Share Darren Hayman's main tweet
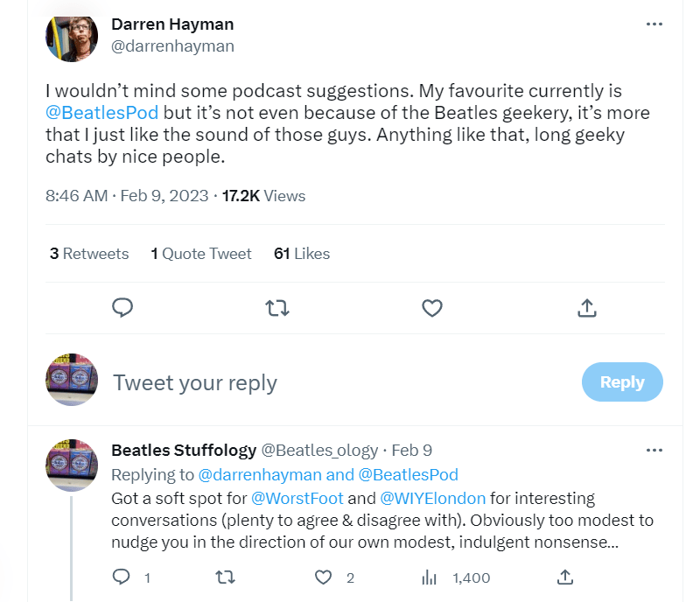The image size is (700, 602). 587,307
